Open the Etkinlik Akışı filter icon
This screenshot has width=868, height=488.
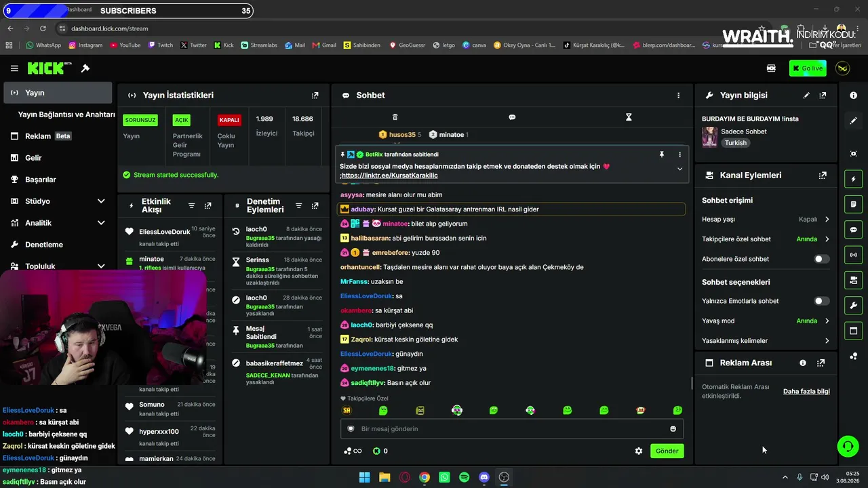tap(191, 206)
